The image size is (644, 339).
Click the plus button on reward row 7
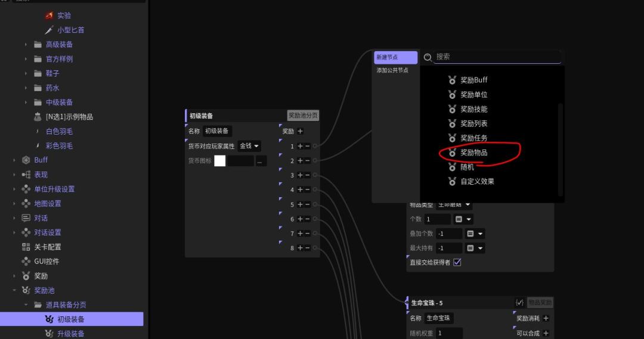click(x=300, y=234)
